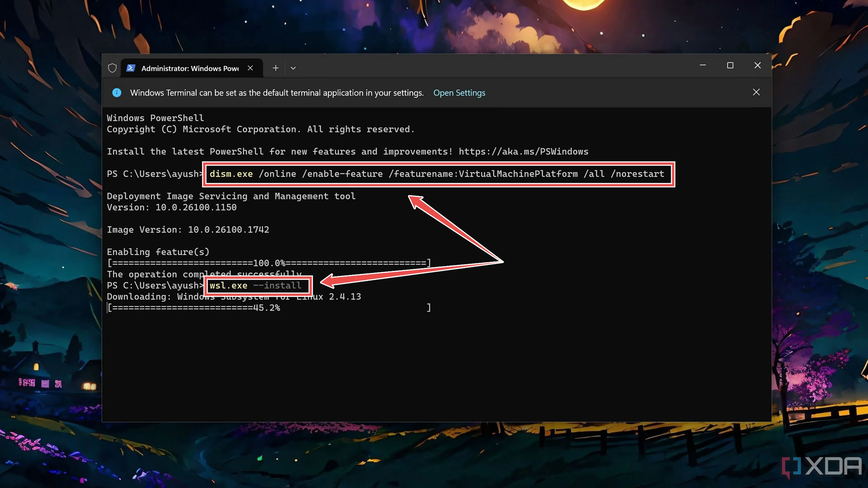Click the 45.2% download progress bar
This screenshot has height=488, width=868.
coord(269,307)
